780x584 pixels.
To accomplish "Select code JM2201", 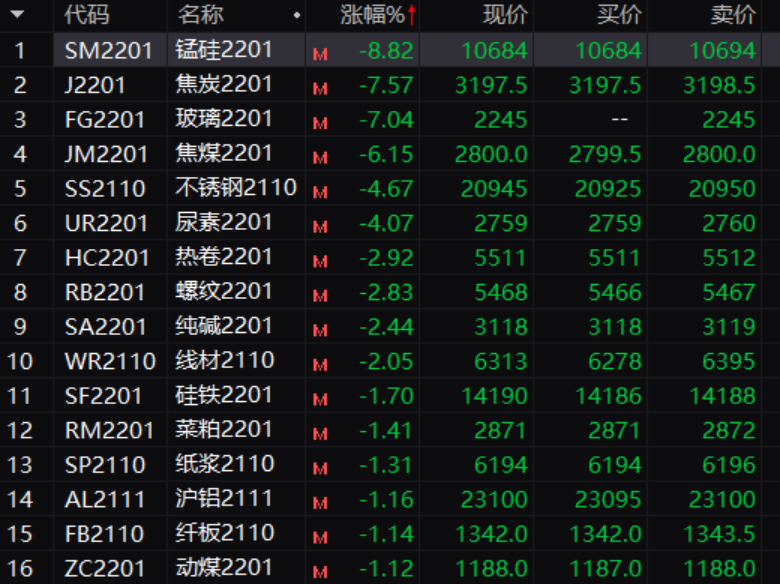I will (x=106, y=154).
